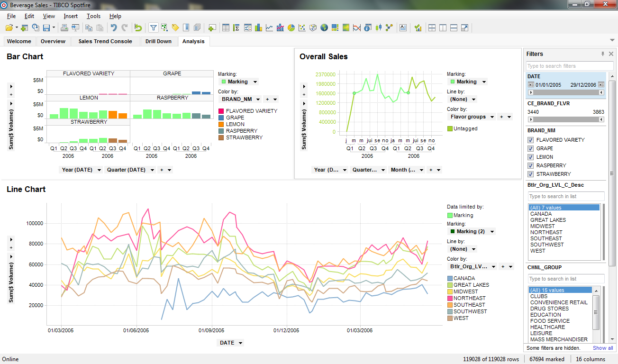The width and height of the screenshot is (618, 364).
Task: Insert a scatter plot visualization
Action: pos(302,28)
